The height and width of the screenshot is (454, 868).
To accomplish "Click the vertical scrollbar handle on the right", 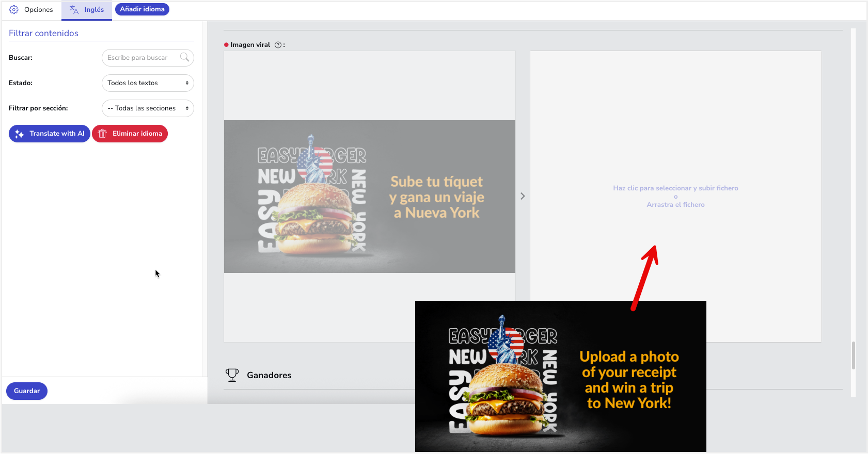I will (854, 355).
